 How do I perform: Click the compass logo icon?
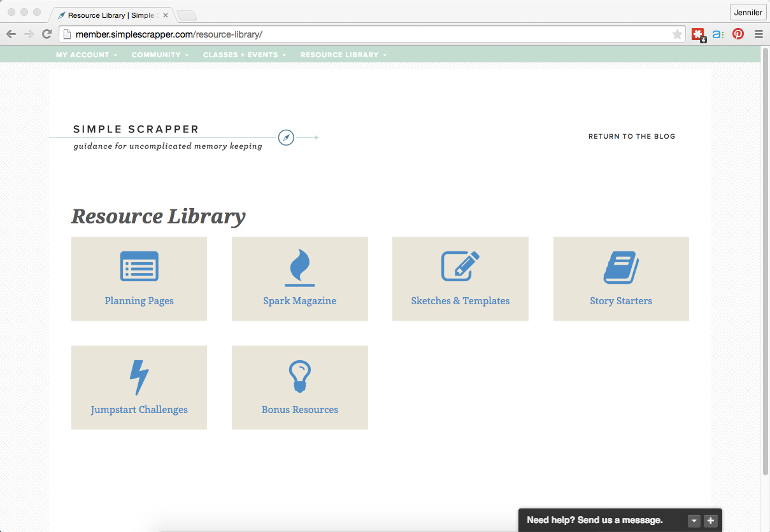click(x=286, y=137)
